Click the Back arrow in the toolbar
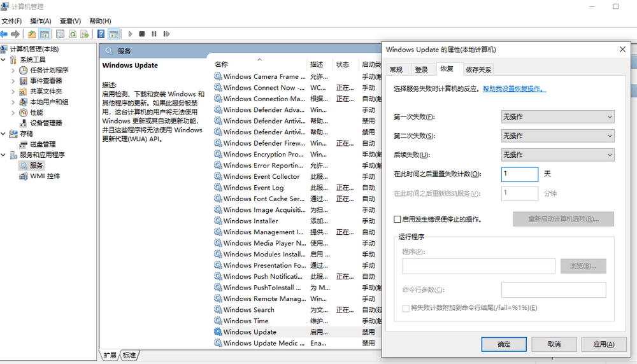This screenshot has height=364, width=637. [4, 34]
